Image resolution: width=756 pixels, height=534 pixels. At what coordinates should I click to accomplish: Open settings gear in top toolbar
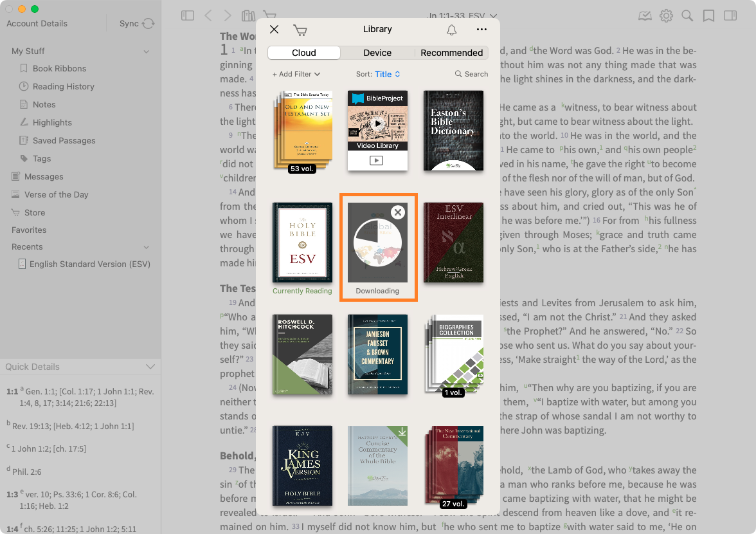666,16
